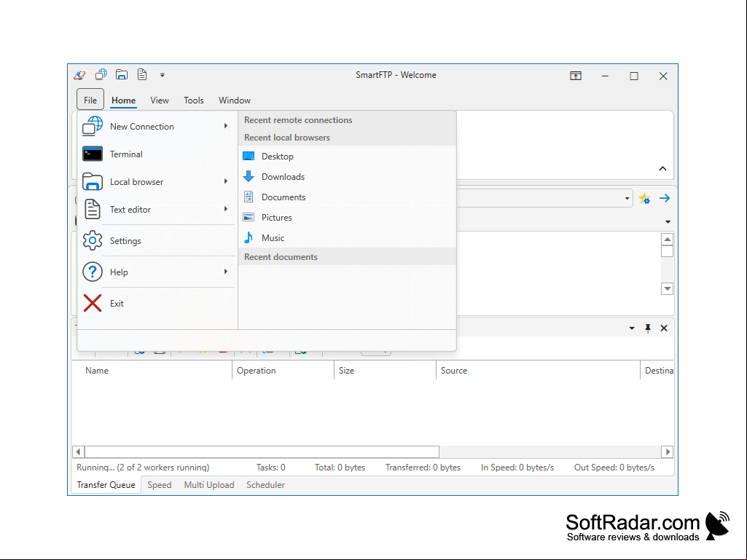747x560 pixels.
Task: Collapse the ribbon with the chevron
Action: [x=662, y=168]
